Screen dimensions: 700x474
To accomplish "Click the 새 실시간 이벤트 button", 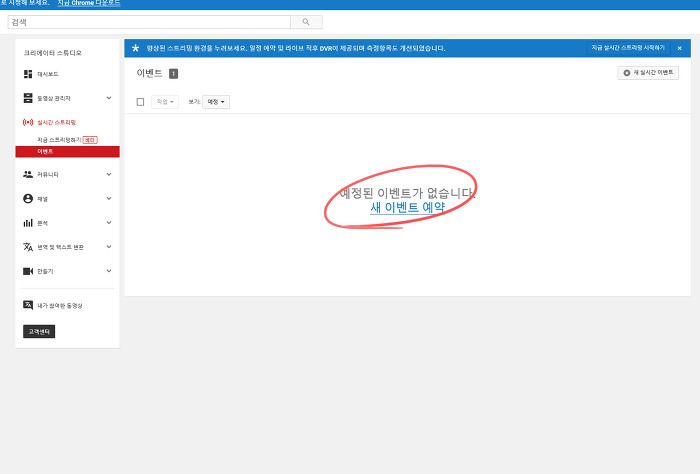I will (x=648, y=73).
